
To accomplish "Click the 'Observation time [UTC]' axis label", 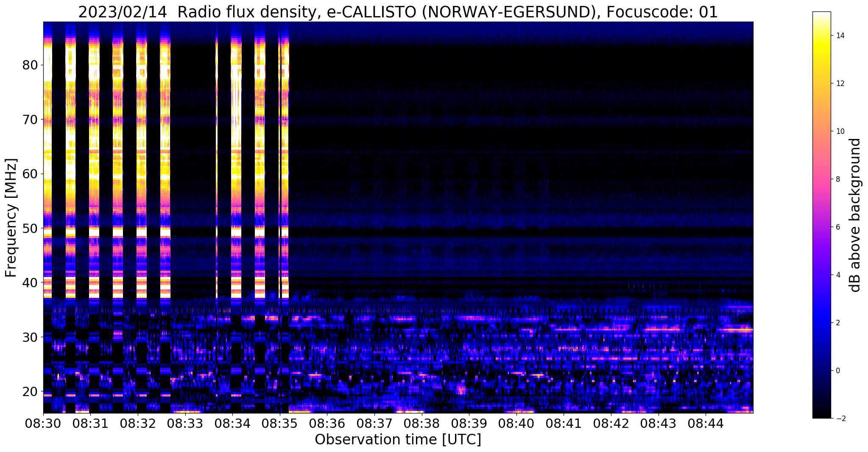I will 398,440.
